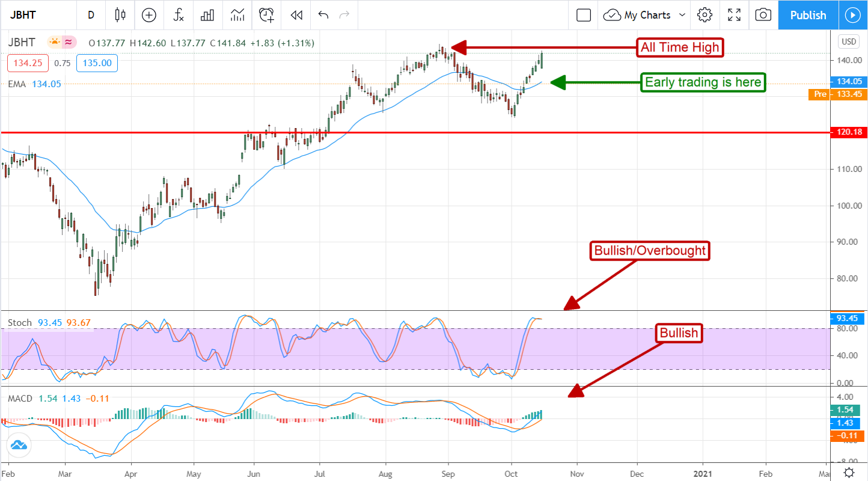This screenshot has height=481, width=868.
Task: Open the D time interval selector
Action: point(91,15)
